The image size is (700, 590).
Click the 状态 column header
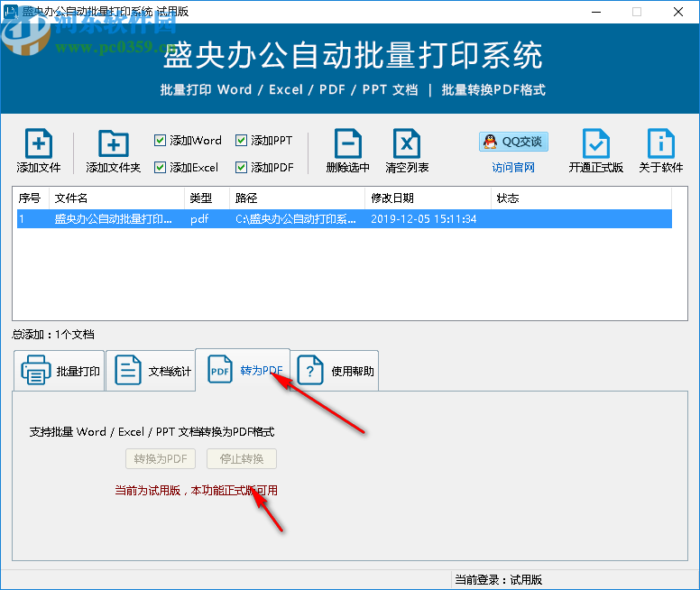tap(581, 198)
